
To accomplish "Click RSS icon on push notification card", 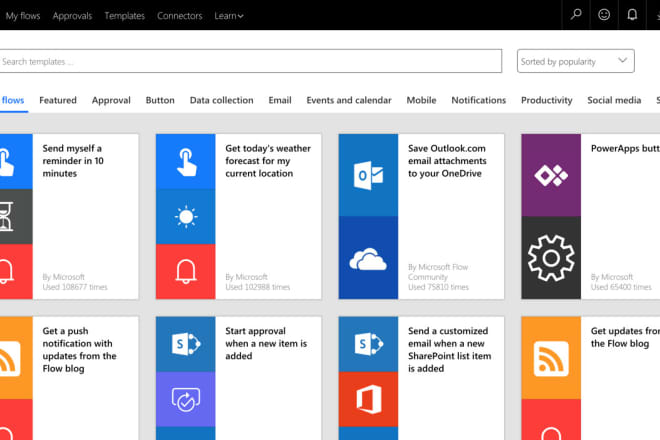I will 16,358.
